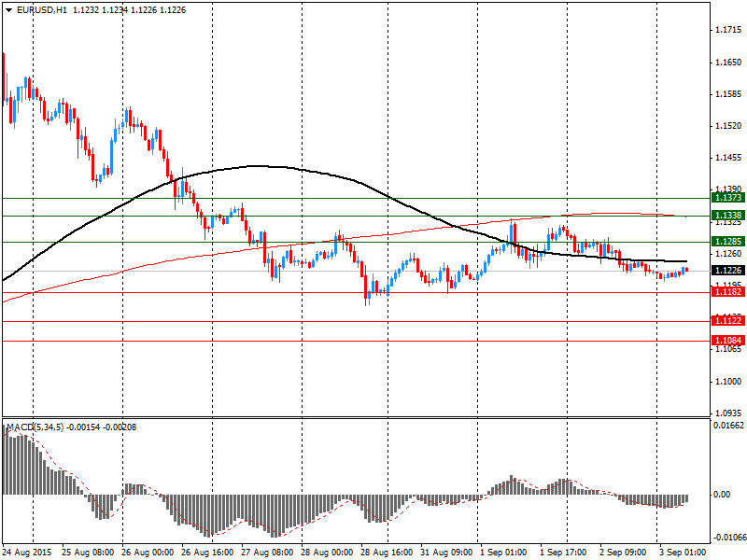The height and width of the screenshot is (560, 747).
Task: Select the EURUSD,H1 chart title text
Action: point(42,10)
